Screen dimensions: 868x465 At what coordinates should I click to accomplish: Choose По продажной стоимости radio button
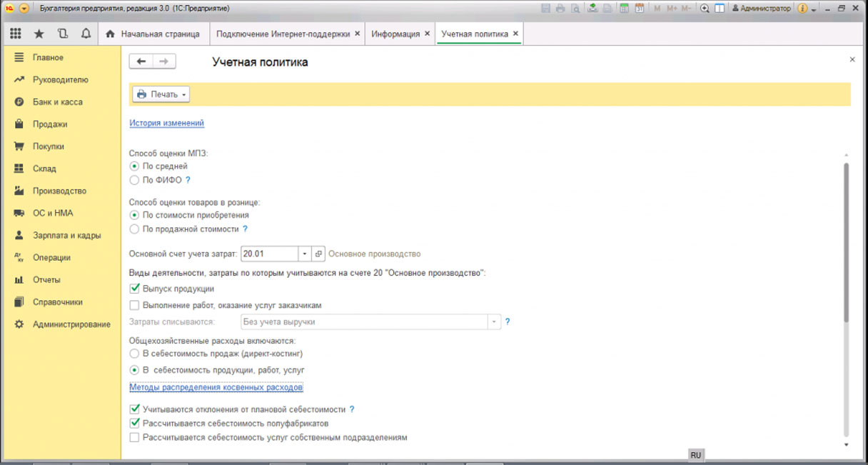pyautogui.click(x=134, y=229)
